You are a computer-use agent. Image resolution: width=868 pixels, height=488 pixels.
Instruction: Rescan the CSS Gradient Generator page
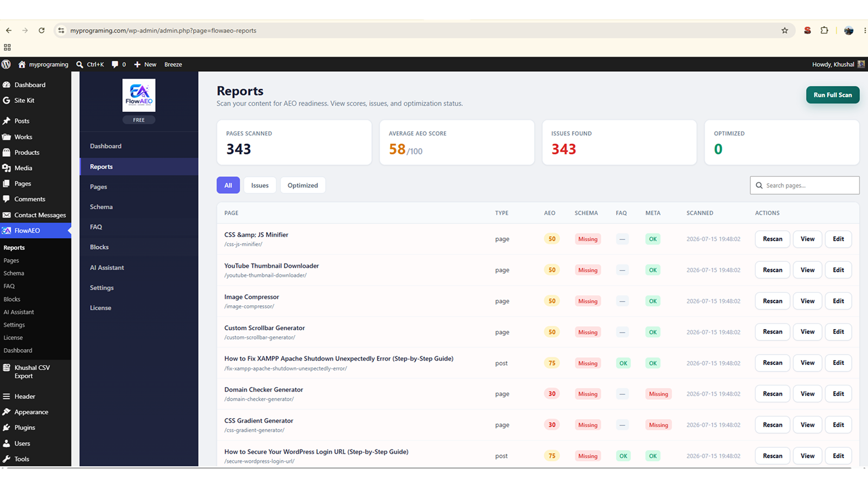point(773,425)
